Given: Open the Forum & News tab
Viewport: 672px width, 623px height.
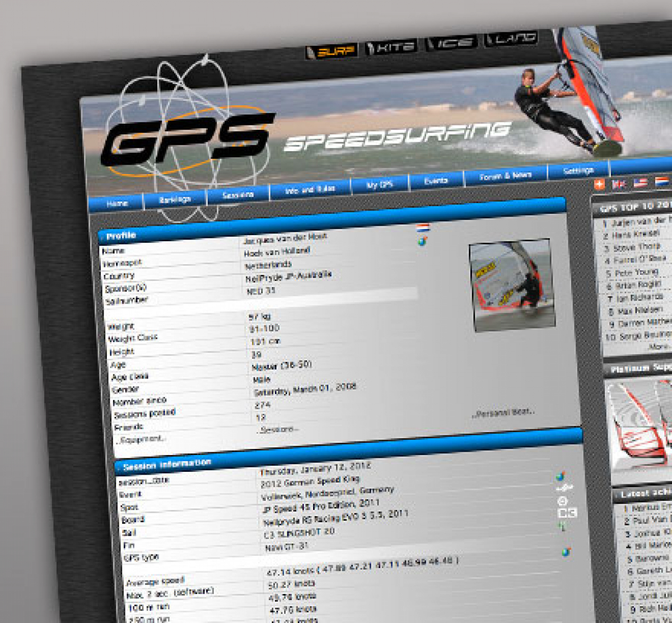Looking at the screenshot, I should pos(506,176).
